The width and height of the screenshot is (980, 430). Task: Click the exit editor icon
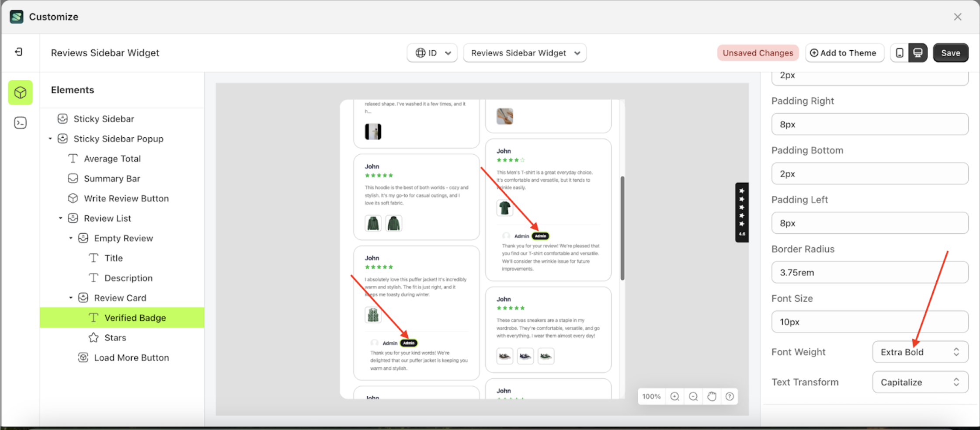click(x=18, y=52)
